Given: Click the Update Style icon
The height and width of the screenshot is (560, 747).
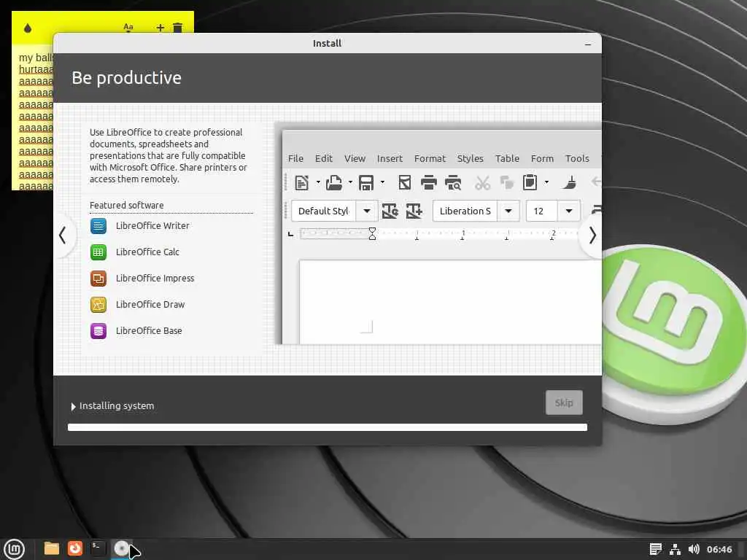Looking at the screenshot, I should click(x=390, y=211).
